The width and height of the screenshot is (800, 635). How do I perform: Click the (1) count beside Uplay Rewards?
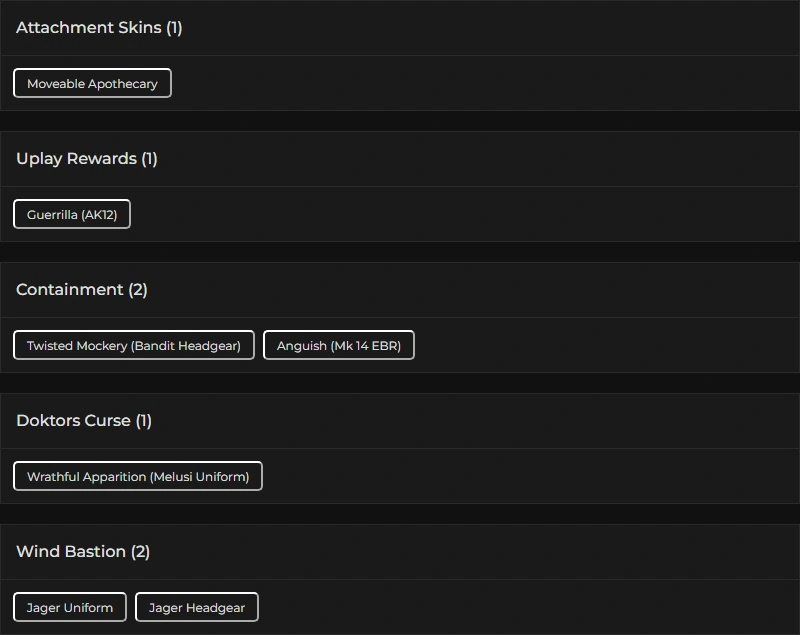click(x=149, y=159)
